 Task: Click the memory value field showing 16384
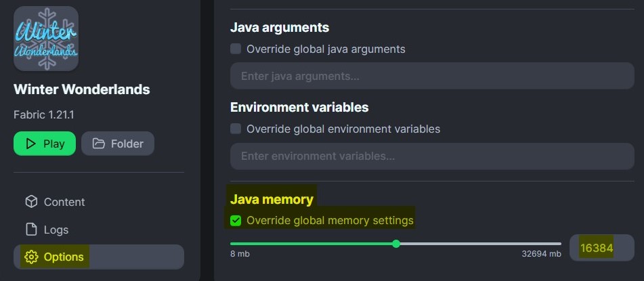pos(602,248)
